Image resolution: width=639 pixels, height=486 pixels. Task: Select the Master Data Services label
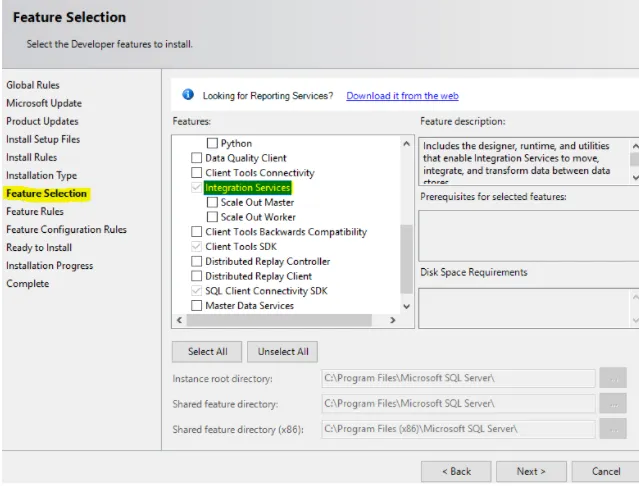(249, 306)
